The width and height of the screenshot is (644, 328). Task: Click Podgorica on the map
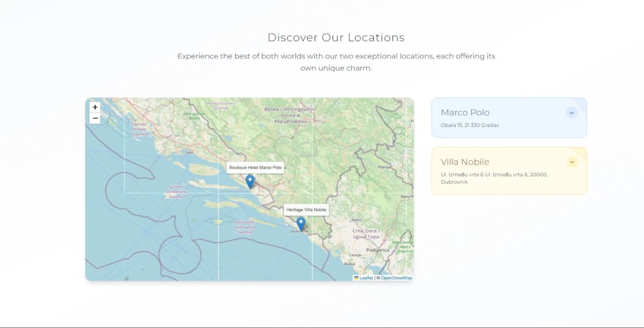click(377, 250)
